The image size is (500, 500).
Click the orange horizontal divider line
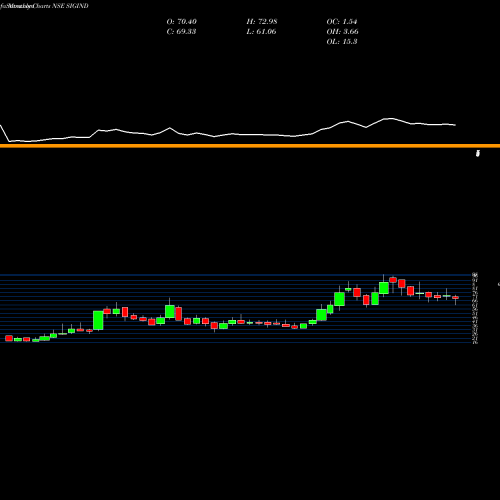coord(250,146)
